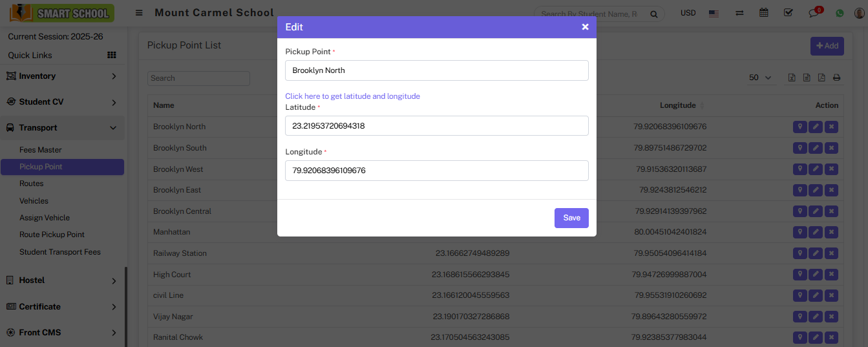868x347 pixels.
Task: Expand the Inventory sidebar section
Action: pyautogui.click(x=62, y=76)
